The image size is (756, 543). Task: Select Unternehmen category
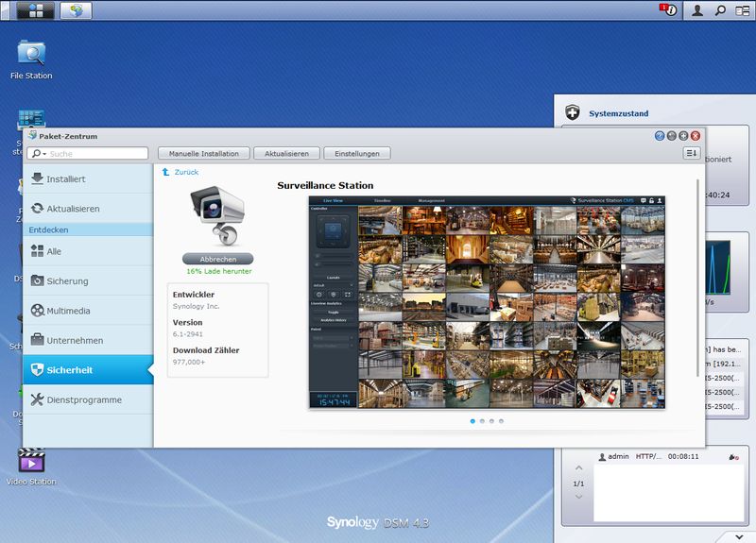point(88,340)
